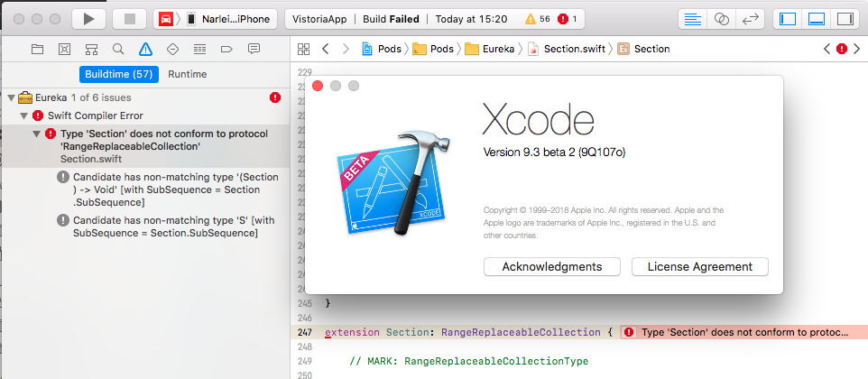The width and height of the screenshot is (868, 379).
Task: Open the Pods folder breadcrumb
Action: point(433,49)
